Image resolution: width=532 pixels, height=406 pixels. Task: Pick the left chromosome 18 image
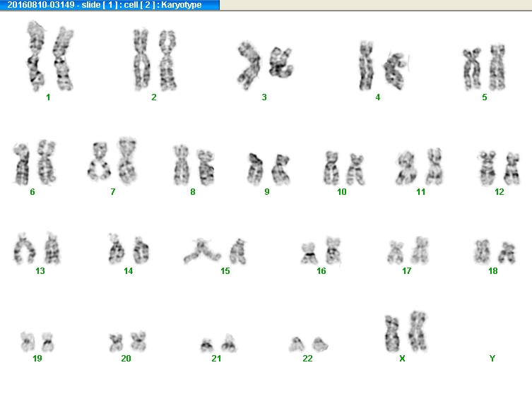[482, 251]
